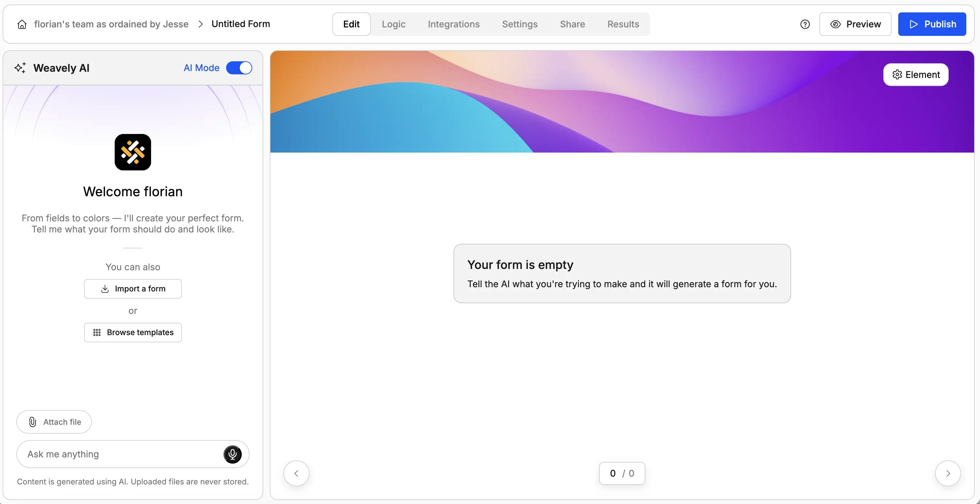Click the Publish button

pyautogui.click(x=932, y=24)
